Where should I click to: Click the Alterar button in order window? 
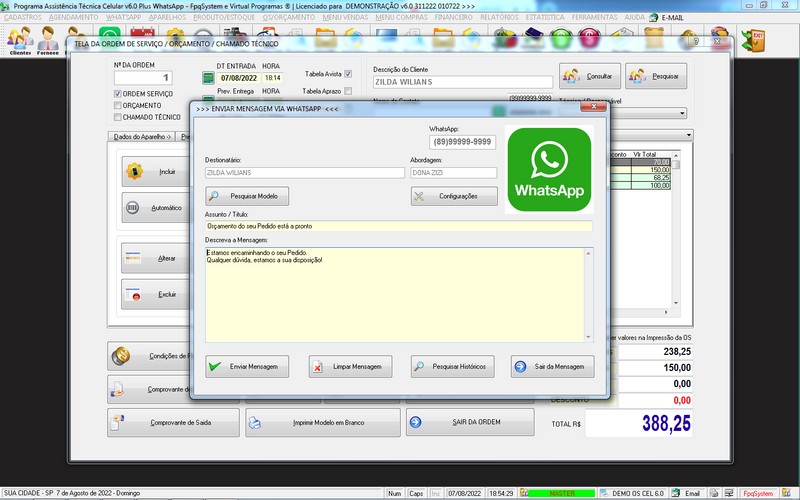(x=156, y=258)
